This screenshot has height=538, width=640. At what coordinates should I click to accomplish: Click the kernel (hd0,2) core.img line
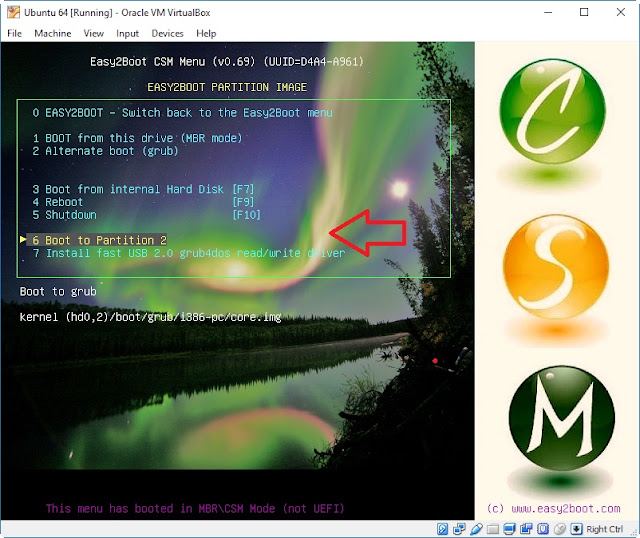pos(151,317)
